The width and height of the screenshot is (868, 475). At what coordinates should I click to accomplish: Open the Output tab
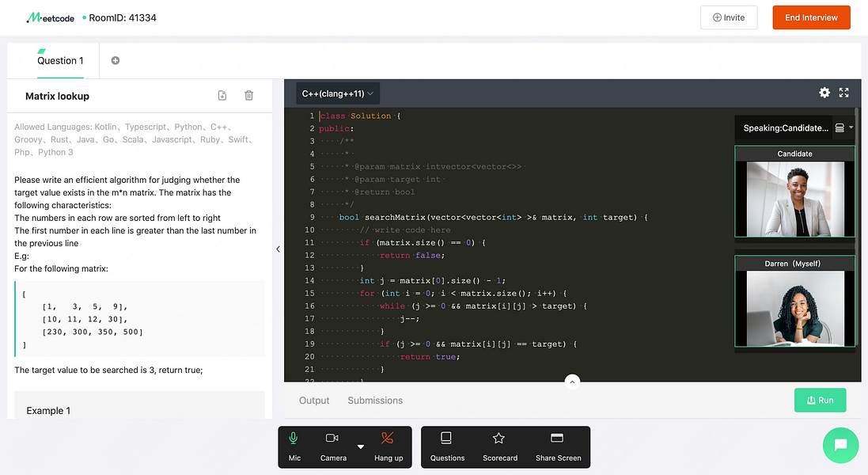pos(314,401)
